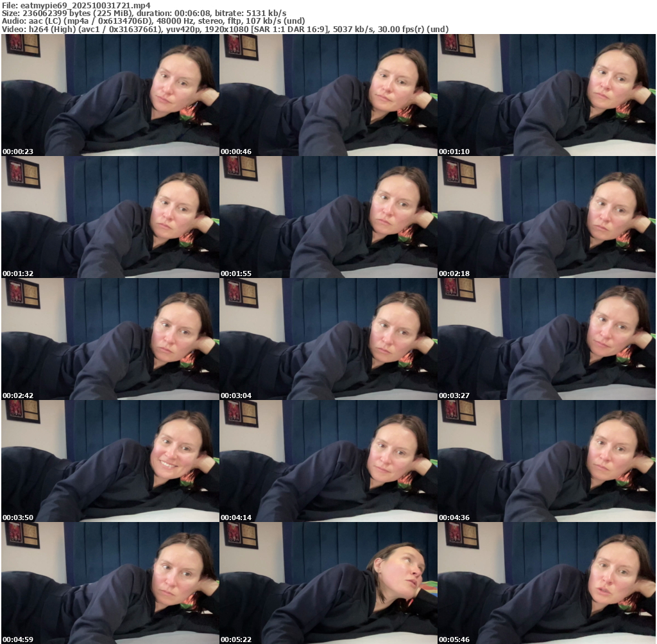Select the smiling frame at 00:03:50

tap(110, 461)
